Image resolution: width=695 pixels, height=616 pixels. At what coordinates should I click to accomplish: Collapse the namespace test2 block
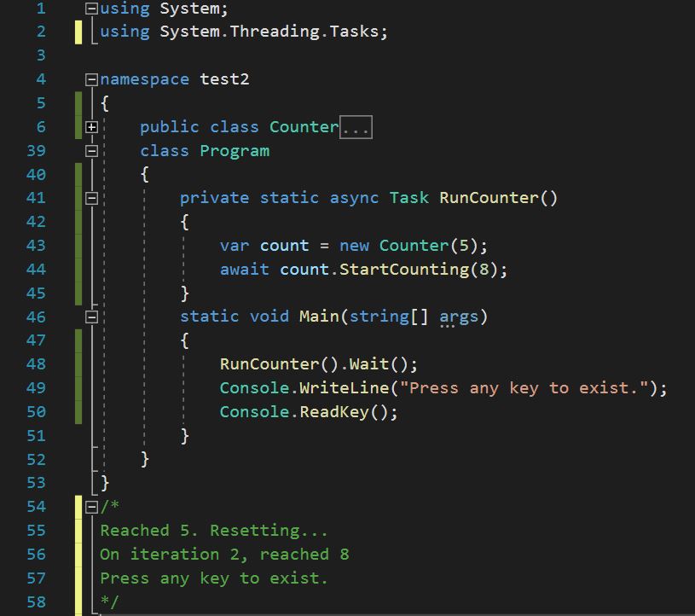point(91,79)
